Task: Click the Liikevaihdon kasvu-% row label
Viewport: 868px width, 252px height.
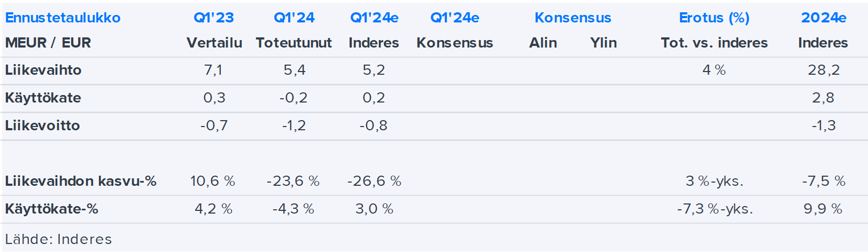Action: [81, 181]
